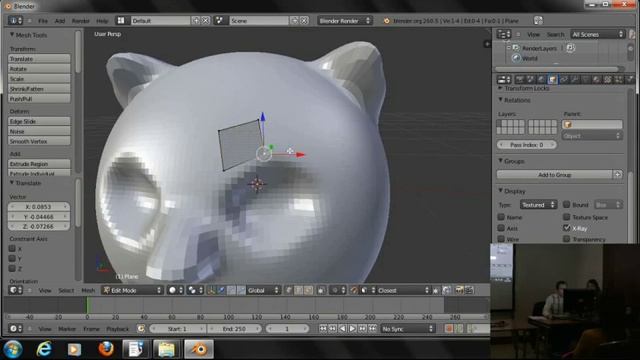Viewport: 640px width, 360px height.
Task: Open the Mesh menu in 3D header
Action: pos(88,290)
